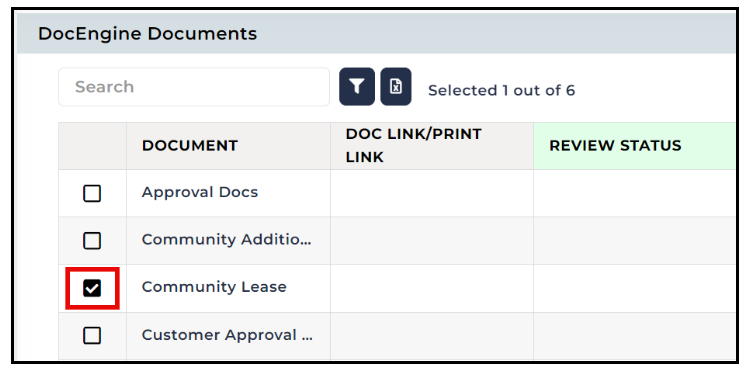The height and width of the screenshot is (368, 748).
Task: Click Community Lease row's review status cell
Action: pos(634,288)
